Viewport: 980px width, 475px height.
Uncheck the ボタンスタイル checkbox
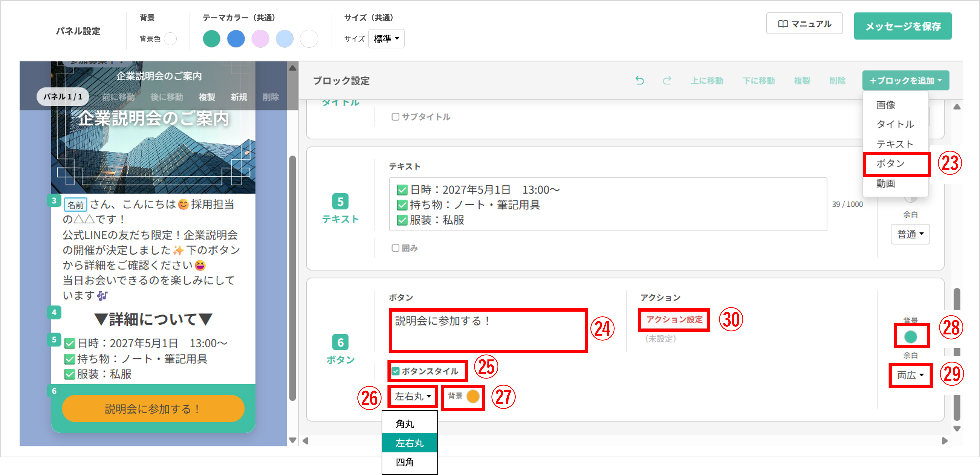tap(396, 371)
